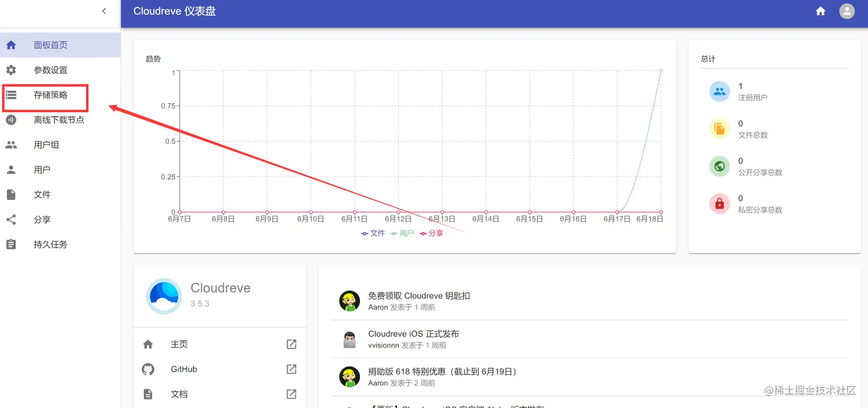The width and height of the screenshot is (868, 408).
Task: Open 参数设置 in the sidebar
Action: click(x=60, y=70)
